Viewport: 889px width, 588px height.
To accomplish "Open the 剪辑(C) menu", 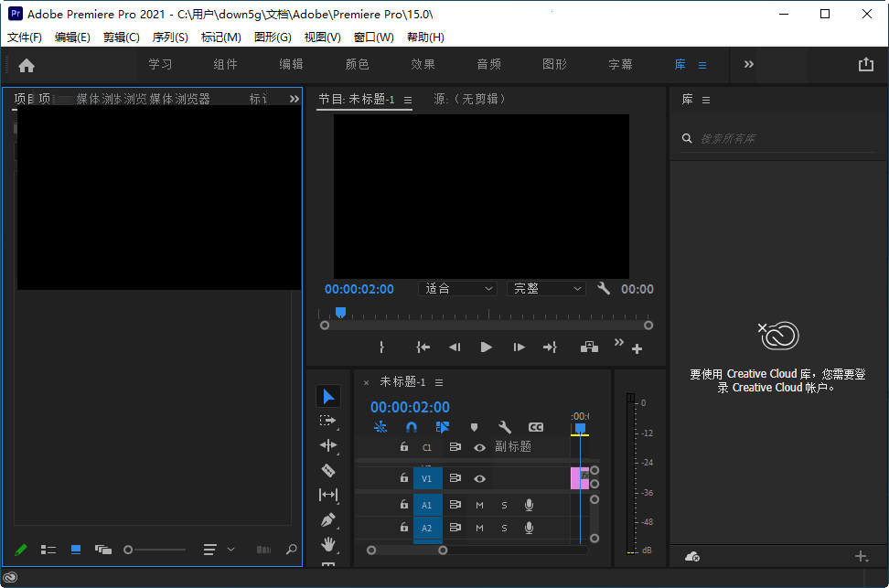I will (x=122, y=37).
